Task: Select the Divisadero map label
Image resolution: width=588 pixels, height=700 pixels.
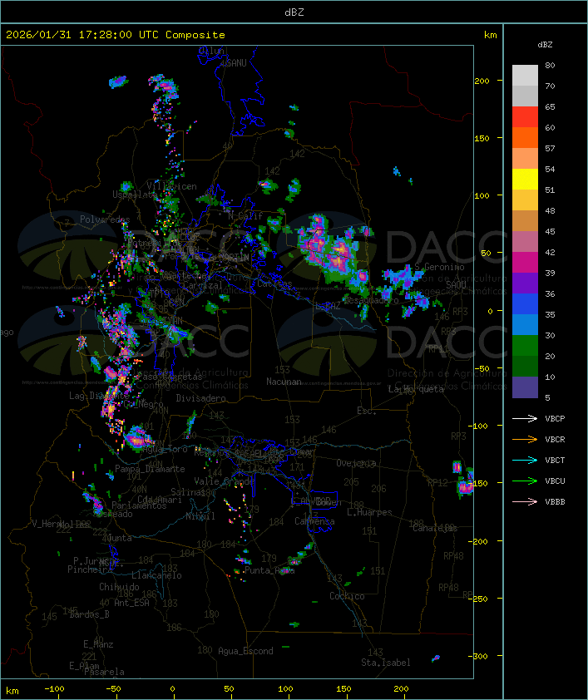Action: point(200,398)
